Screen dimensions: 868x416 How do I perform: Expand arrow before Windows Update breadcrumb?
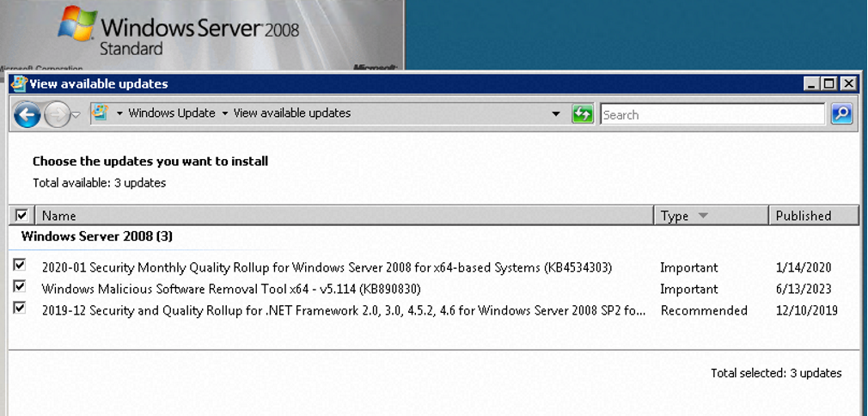pyautogui.click(x=119, y=113)
